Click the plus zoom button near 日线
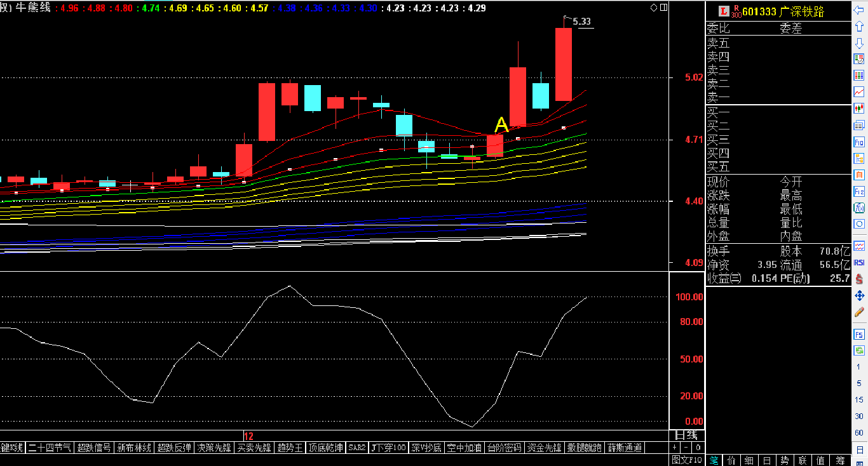This screenshot has height=466, width=868. [x=675, y=448]
